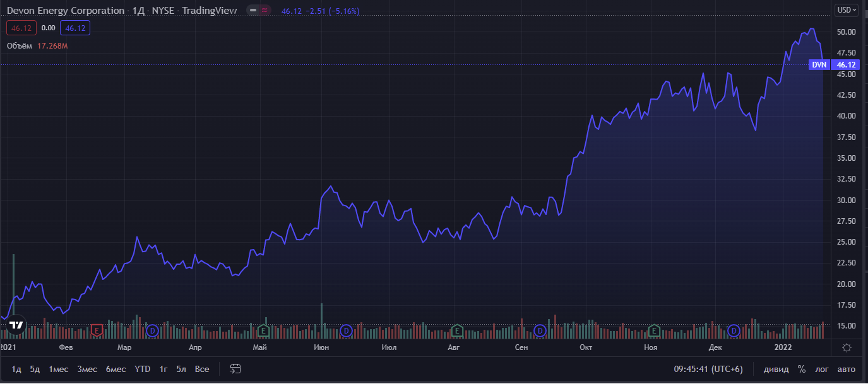Click the Объём volume indicator label
Image resolution: width=868 pixels, height=384 pixels.
[x=20, y=46]
